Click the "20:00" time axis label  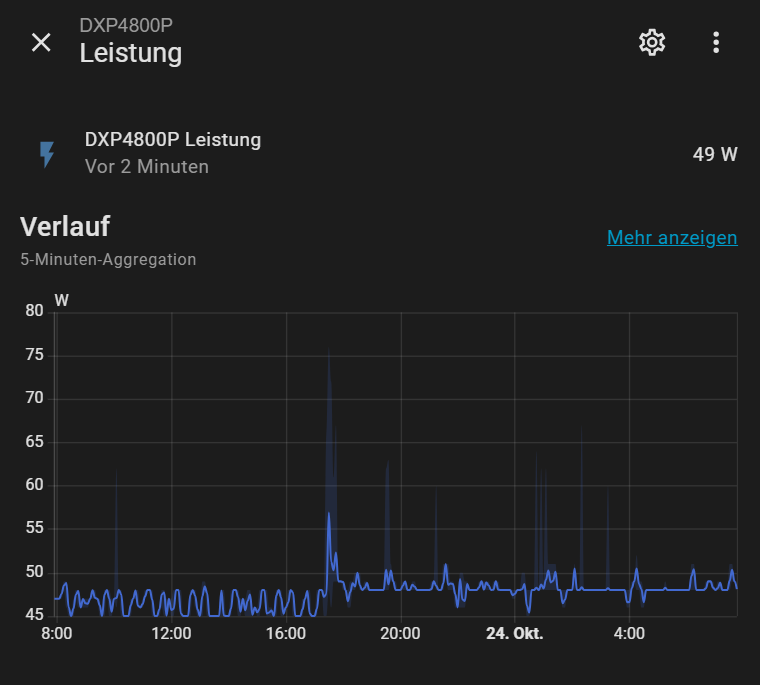[x=400, y=633]
